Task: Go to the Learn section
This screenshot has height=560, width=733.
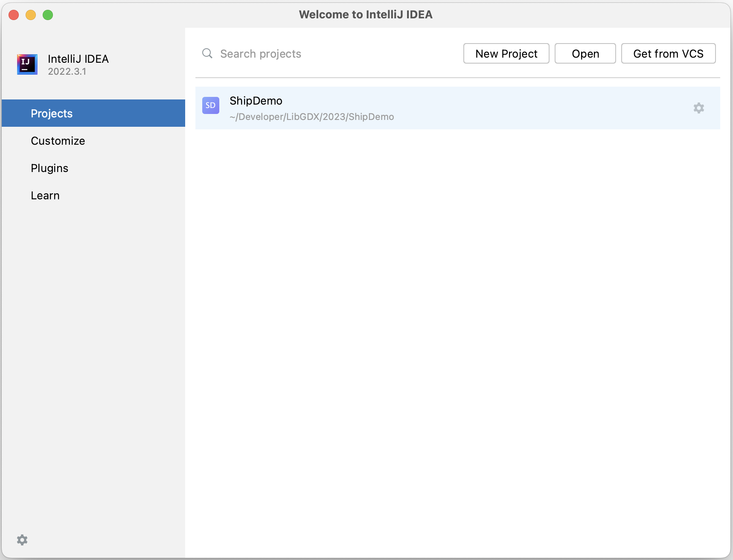Action: [x=45, y=195]
